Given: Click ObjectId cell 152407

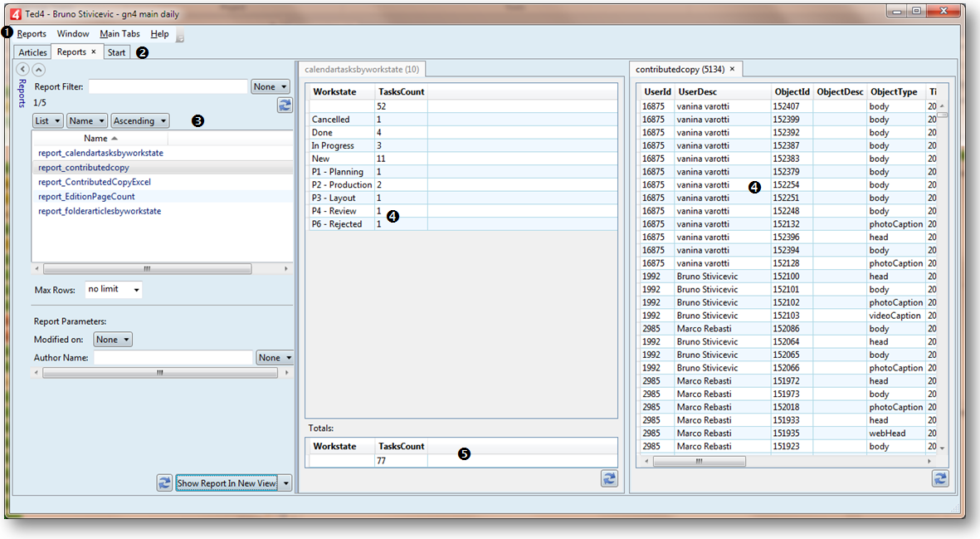Looking at the screenshot, I should [792, 106].
